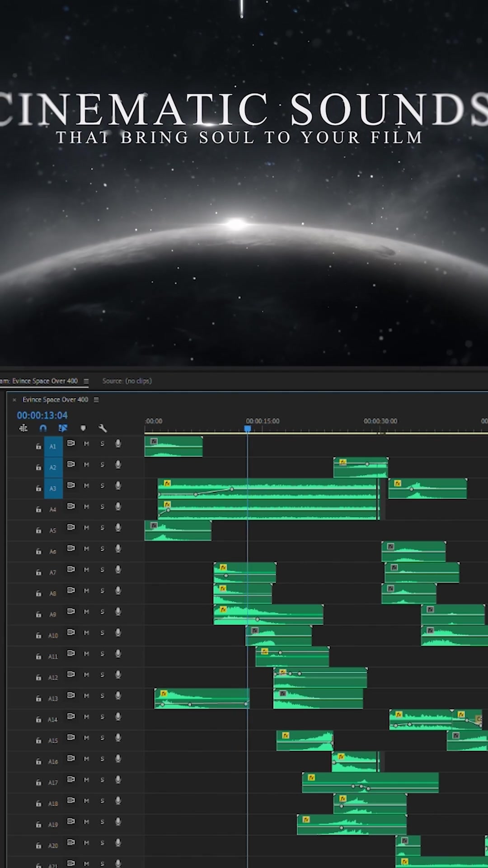Solo track A15 with S button
Image resolution: width=488 pixels, height=868 pixels.
(102, 737)
